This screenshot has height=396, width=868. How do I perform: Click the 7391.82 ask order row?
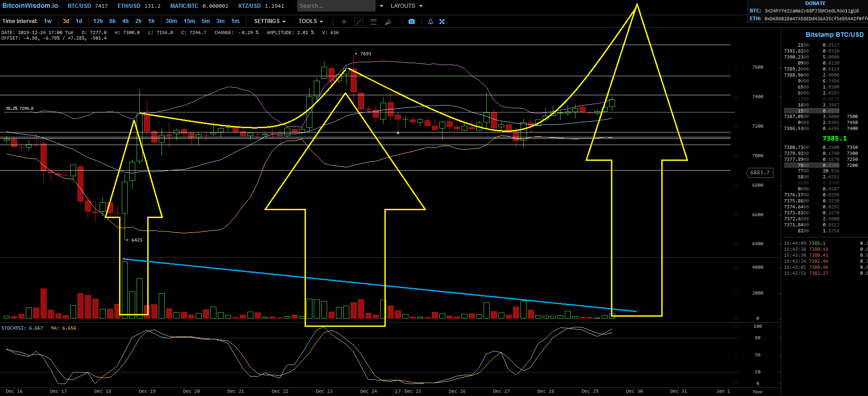tap(812, 51)
